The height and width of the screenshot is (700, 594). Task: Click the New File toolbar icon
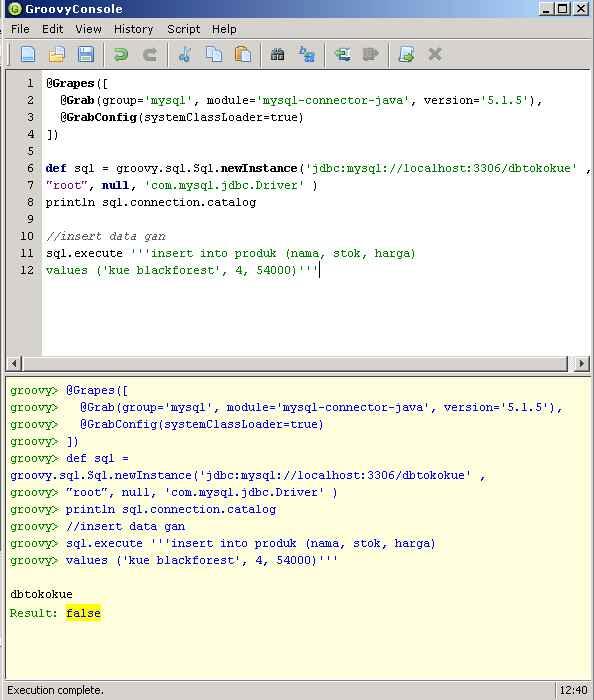coord(29,54)
